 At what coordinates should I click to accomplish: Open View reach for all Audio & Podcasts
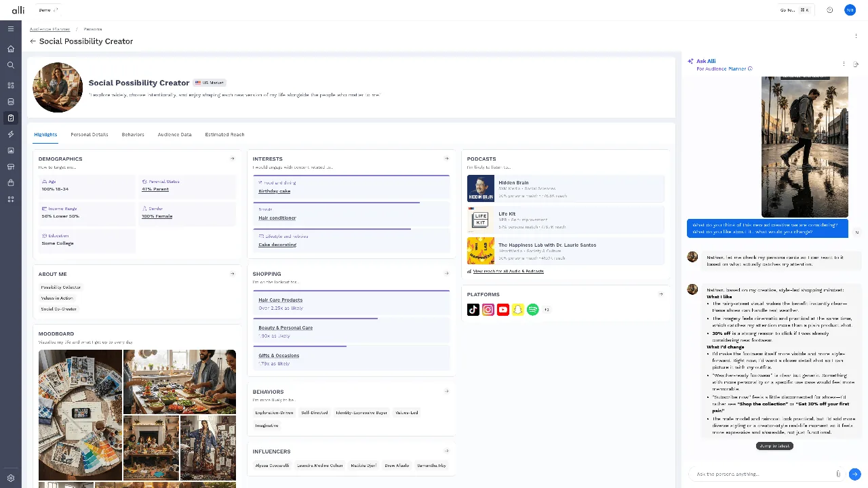tap(508, 271)
